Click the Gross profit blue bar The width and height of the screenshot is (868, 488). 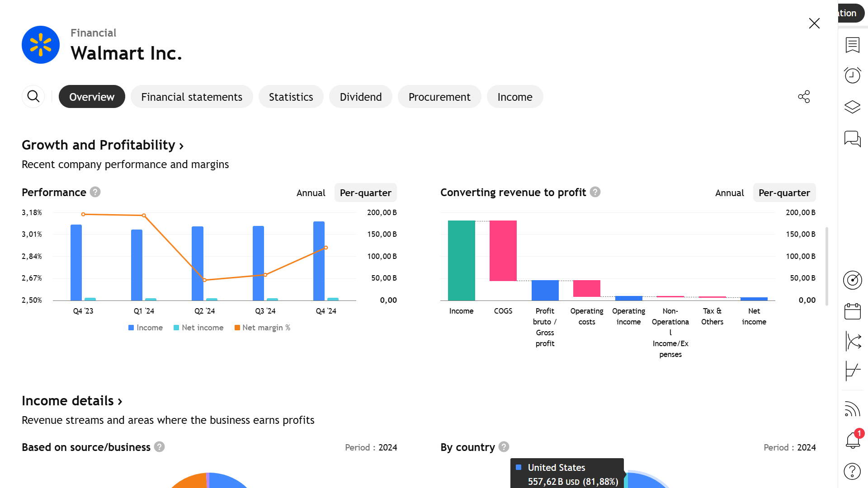coord(545,290)
